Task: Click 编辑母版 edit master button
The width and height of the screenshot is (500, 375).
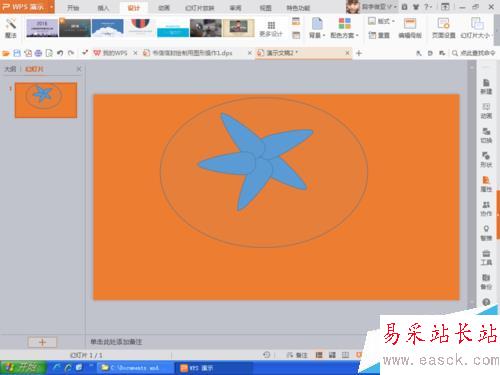Action: (410, 28)
